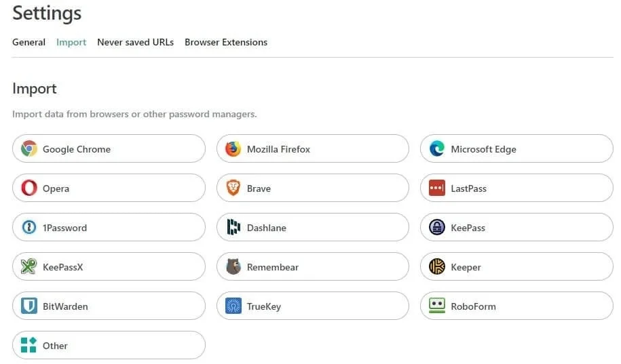Import data from 1Password
Viewport: 621px width, 364px height.
109,227
